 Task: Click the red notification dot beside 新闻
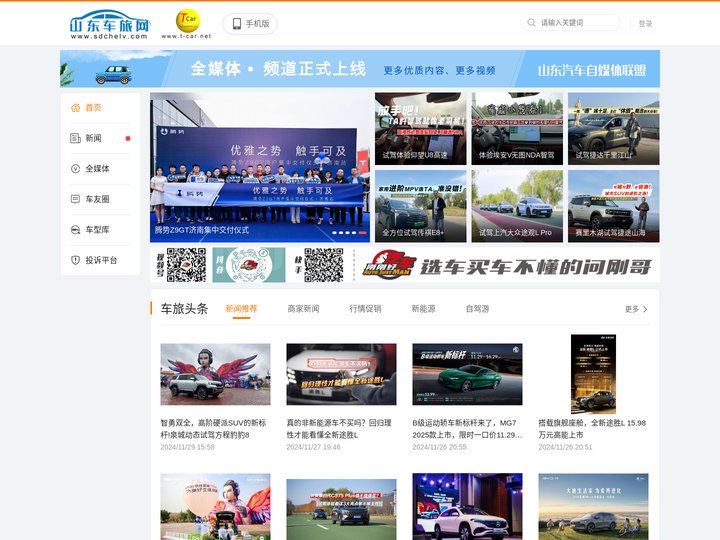coord(128,138)
